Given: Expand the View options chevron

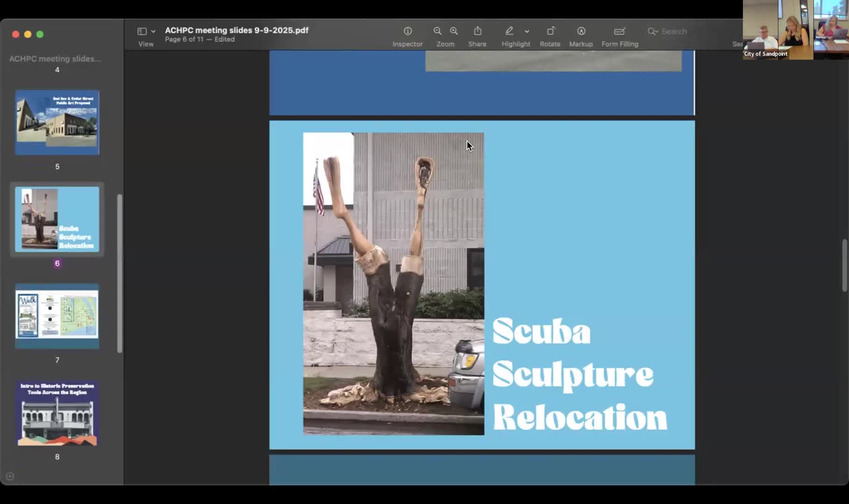Looking at the screenshot, I should pos(153,31).
